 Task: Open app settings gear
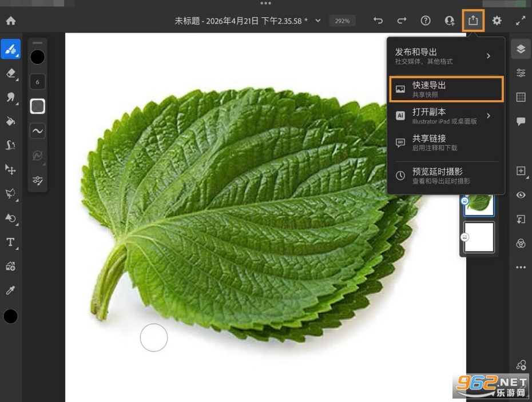tap(497, 21)
